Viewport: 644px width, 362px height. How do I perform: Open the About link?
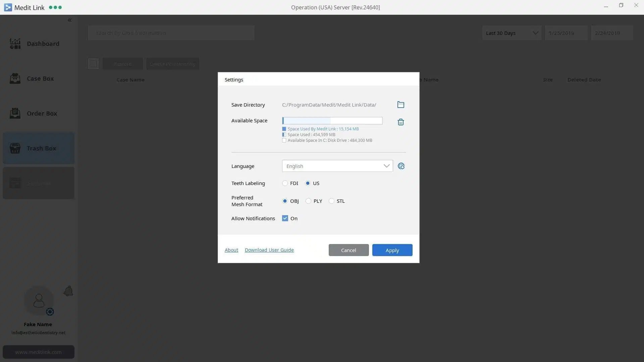click(x=231, y=250)
